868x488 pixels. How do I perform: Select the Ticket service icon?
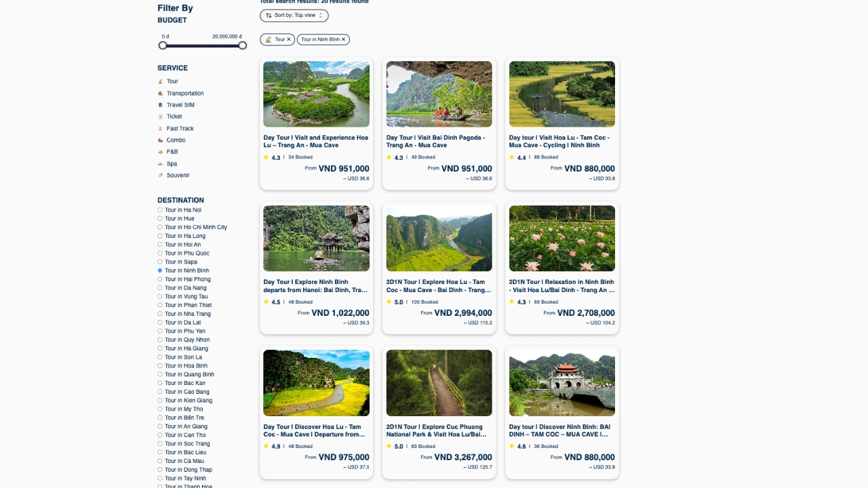tap(161, 116)
